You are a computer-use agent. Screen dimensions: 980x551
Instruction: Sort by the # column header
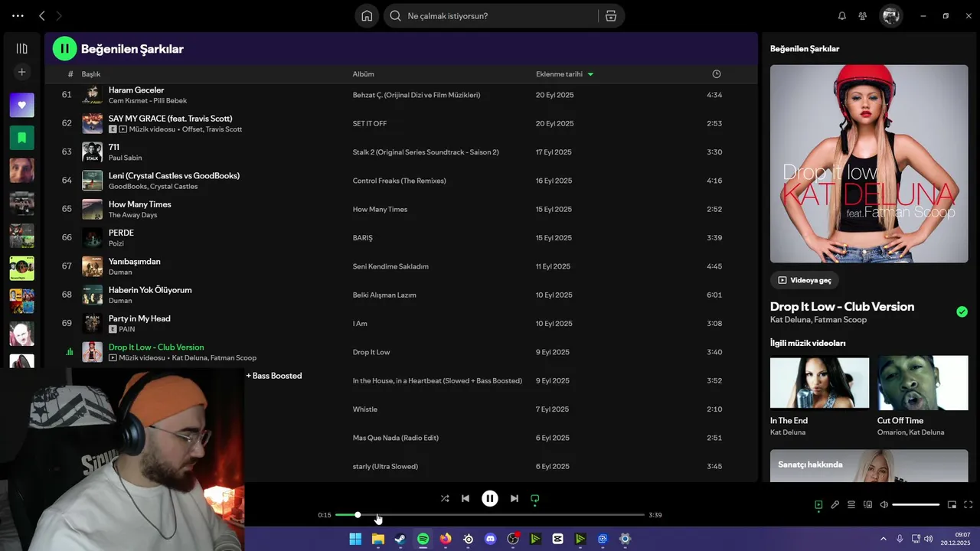click(70, 74)
